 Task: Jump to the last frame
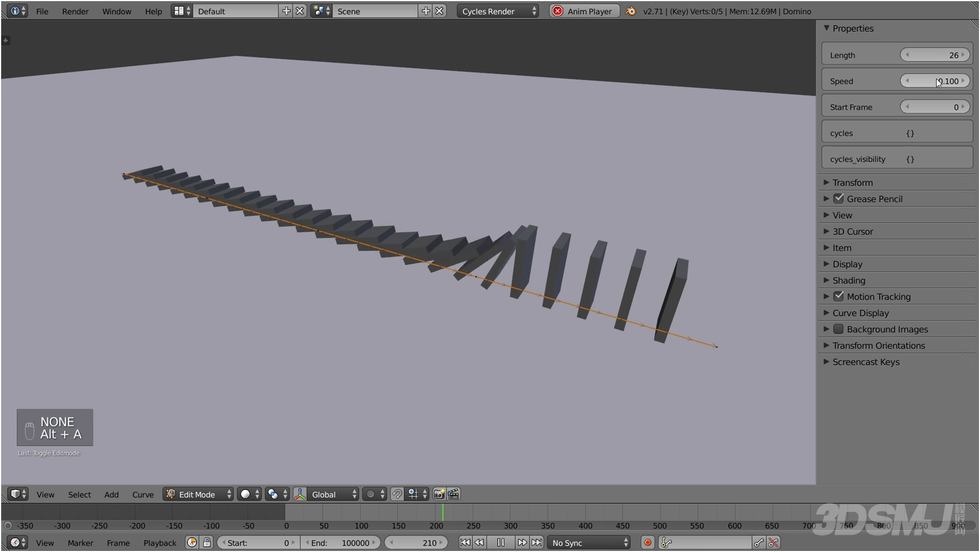[x=536, y=542]
